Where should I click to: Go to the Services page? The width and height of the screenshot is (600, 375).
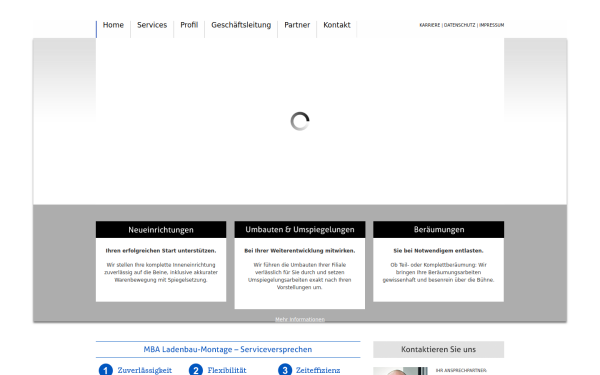point(152,25)
